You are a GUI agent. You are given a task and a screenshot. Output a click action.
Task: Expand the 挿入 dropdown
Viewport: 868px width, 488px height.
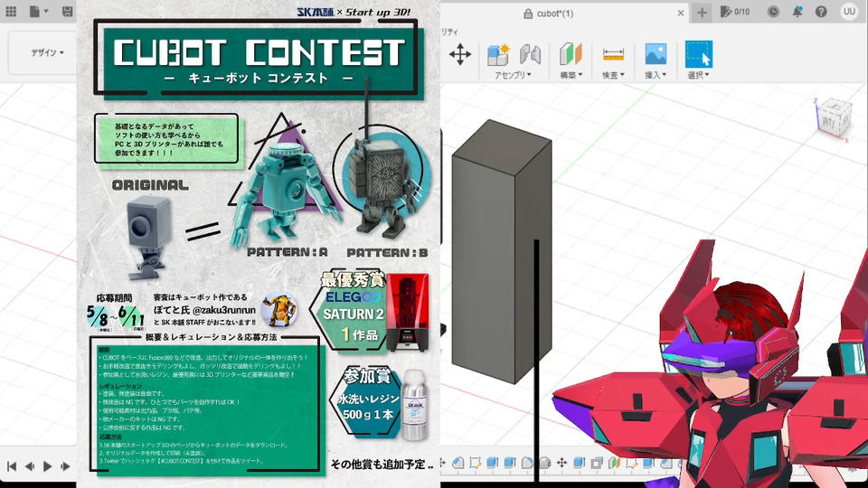click(656, 75)
